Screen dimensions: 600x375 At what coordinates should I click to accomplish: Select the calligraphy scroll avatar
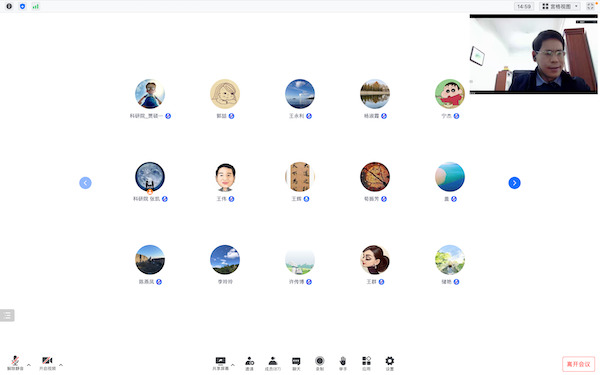(x=300, y=177)
